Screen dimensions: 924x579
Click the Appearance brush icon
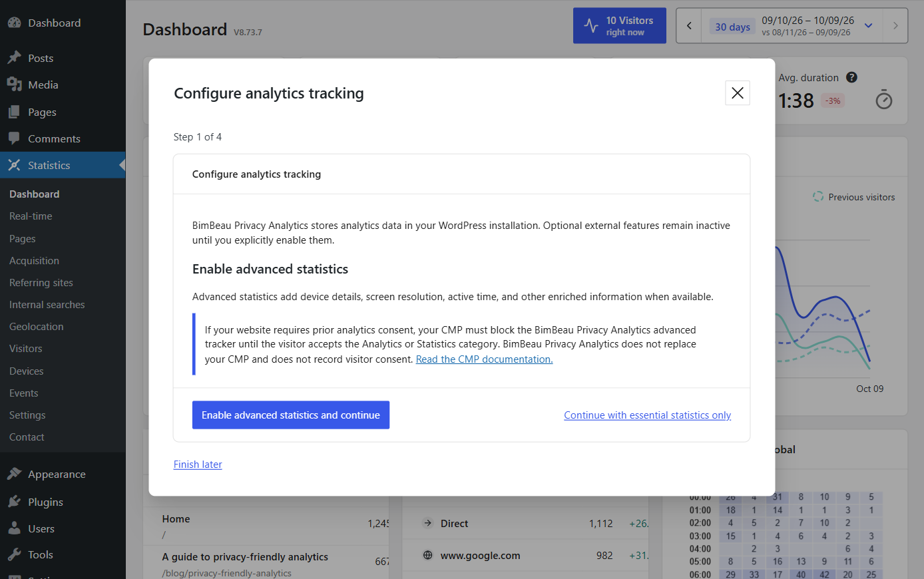(x=14, y=474)
